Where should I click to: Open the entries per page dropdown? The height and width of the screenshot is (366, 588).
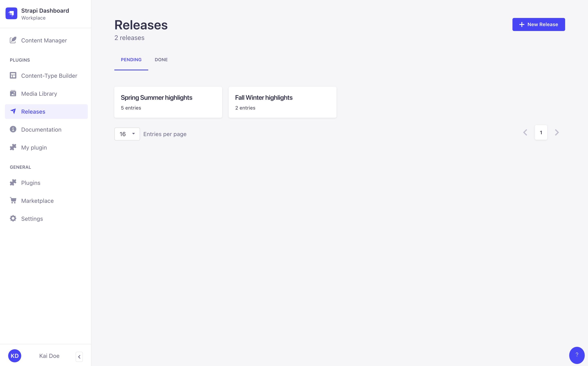[127, 134]
